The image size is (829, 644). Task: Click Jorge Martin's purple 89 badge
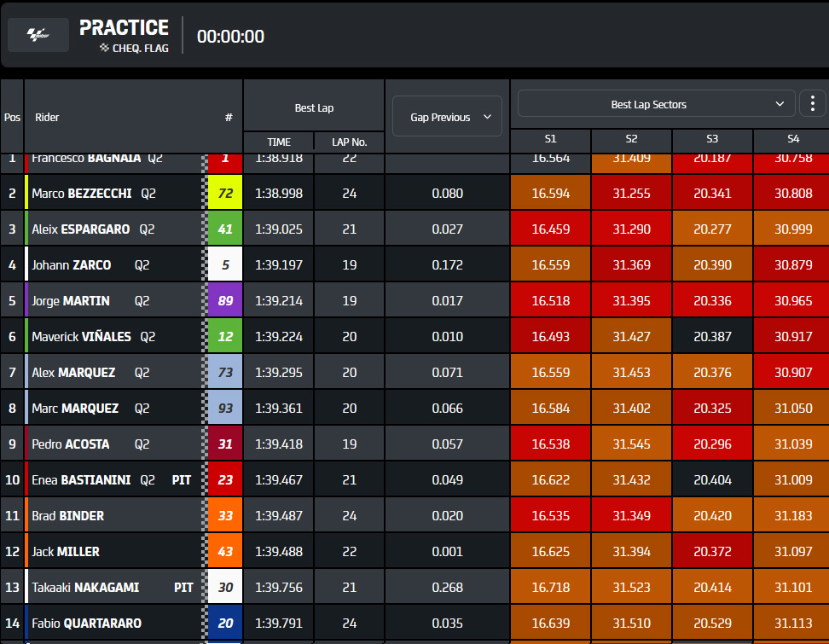click(x=225, y=300)
